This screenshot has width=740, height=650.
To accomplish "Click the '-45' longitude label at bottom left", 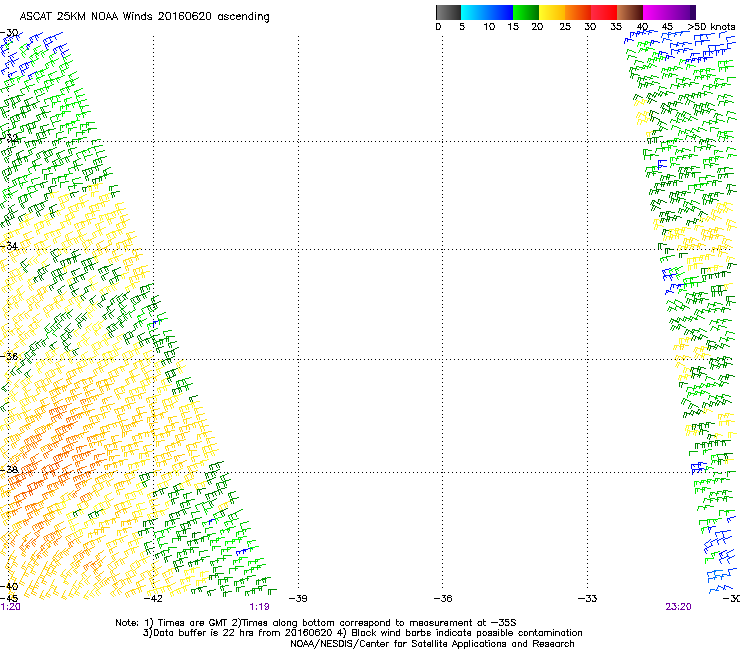I will pos(9,598).
